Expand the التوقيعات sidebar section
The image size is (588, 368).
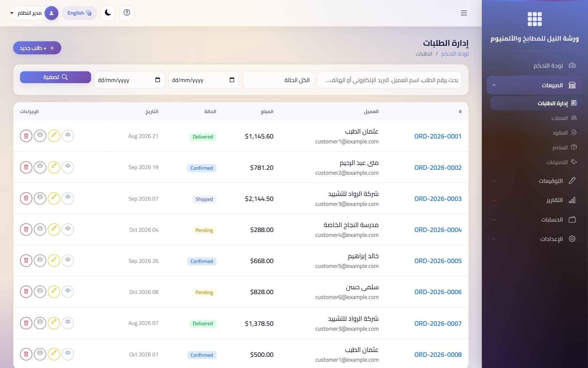pos(535,181)
